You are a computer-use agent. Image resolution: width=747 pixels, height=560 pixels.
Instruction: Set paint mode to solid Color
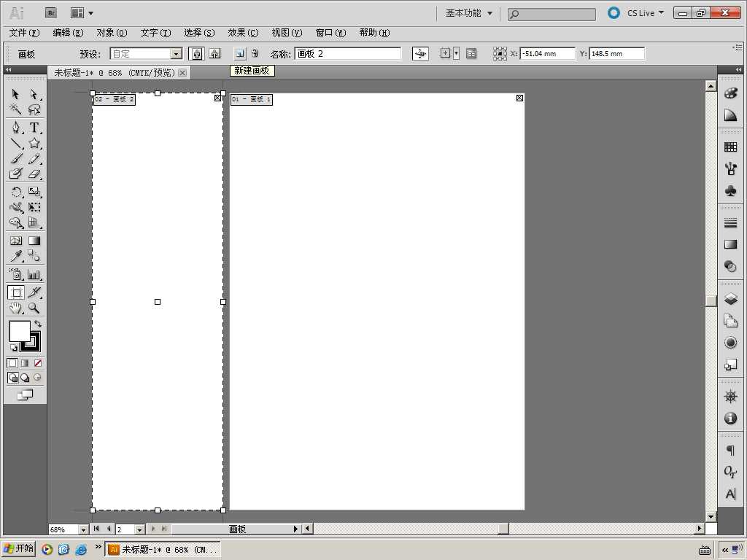(12, 363)
